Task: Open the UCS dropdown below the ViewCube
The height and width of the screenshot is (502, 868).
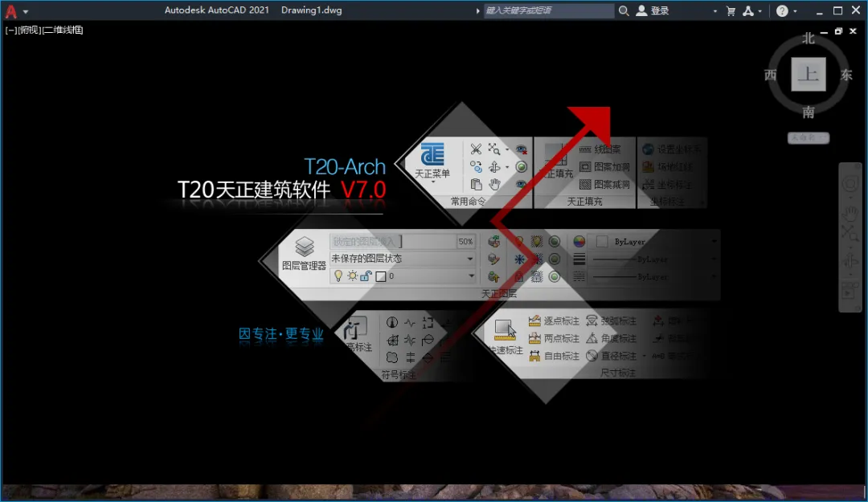Action: pyautogui.click(x=809, y=137)
